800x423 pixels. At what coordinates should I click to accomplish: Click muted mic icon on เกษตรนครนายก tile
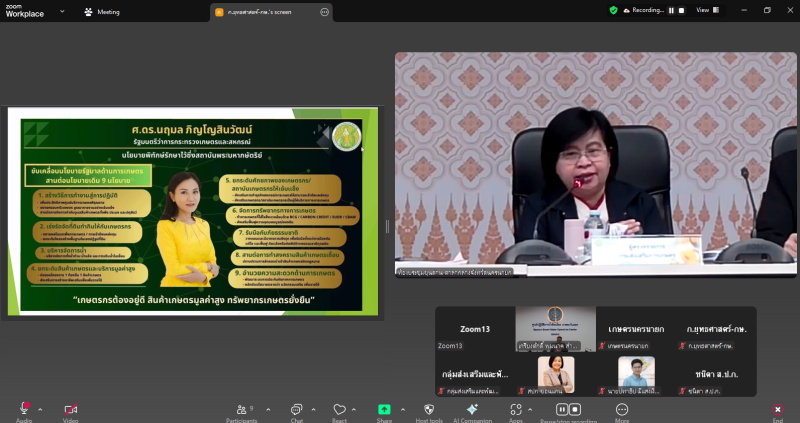pos(602,346)
